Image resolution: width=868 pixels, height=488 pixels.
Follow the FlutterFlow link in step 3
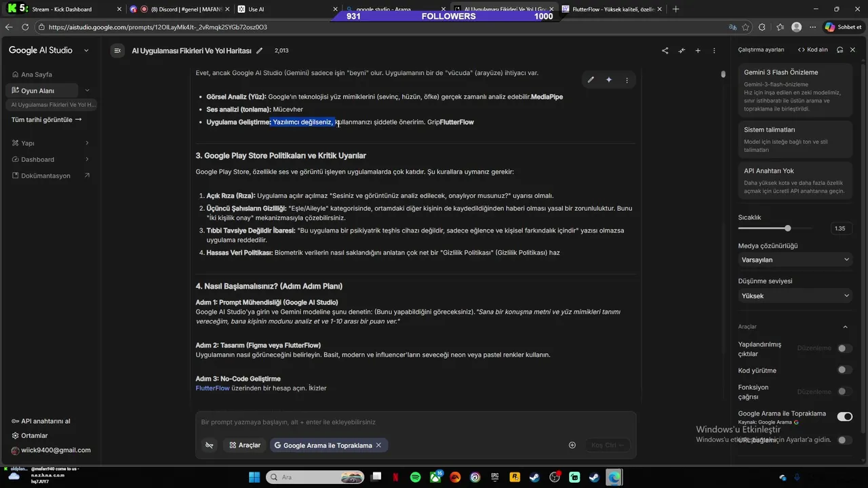[212, 388]
